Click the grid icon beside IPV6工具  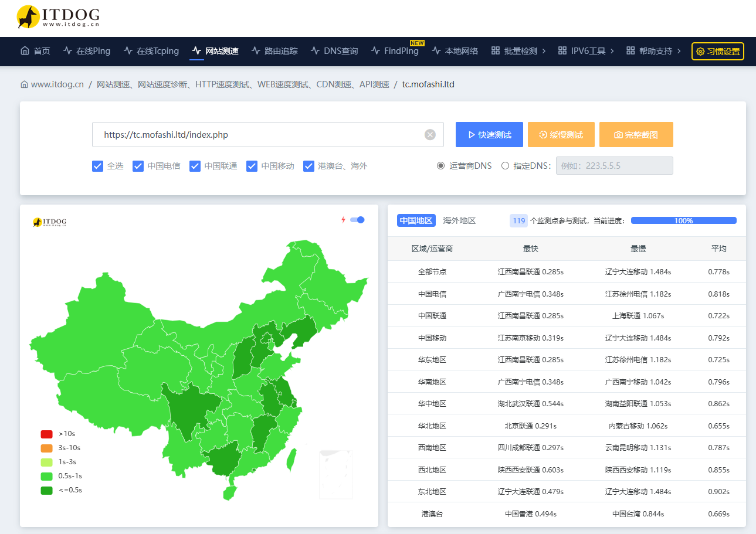(562, 51)
